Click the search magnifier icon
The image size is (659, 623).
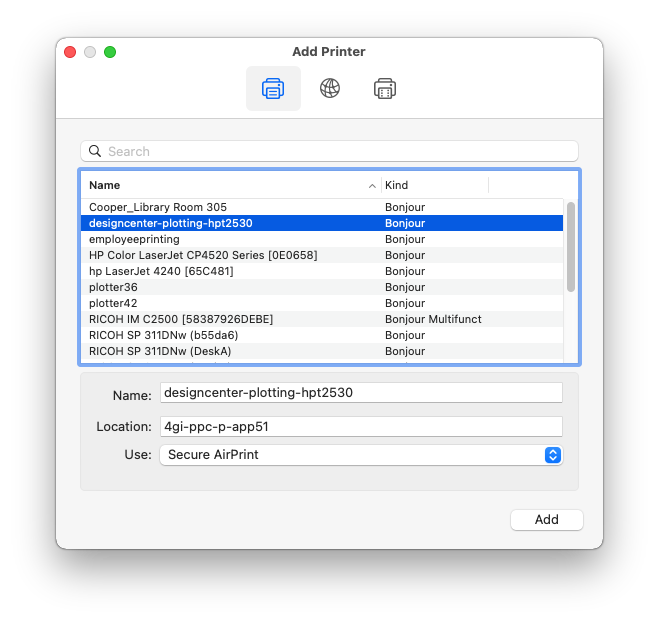point(95,151)
